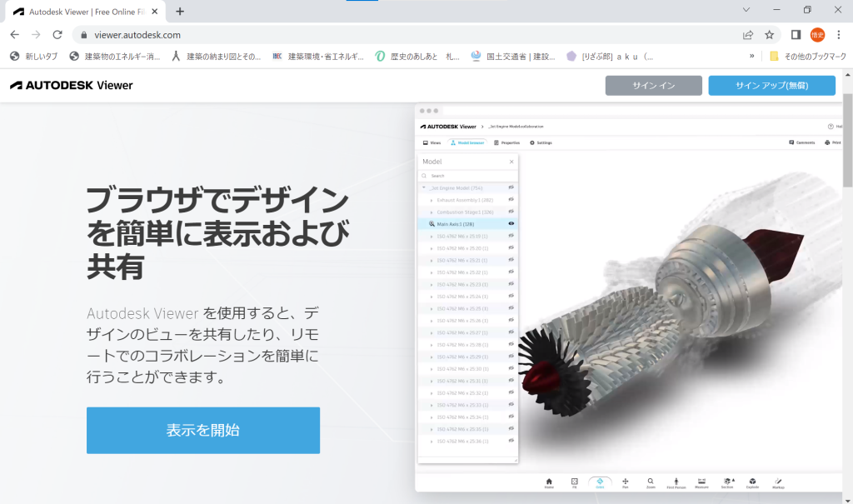853x504 pixels.
Task: Open Comments in the preview viewer
Action: 802,142
